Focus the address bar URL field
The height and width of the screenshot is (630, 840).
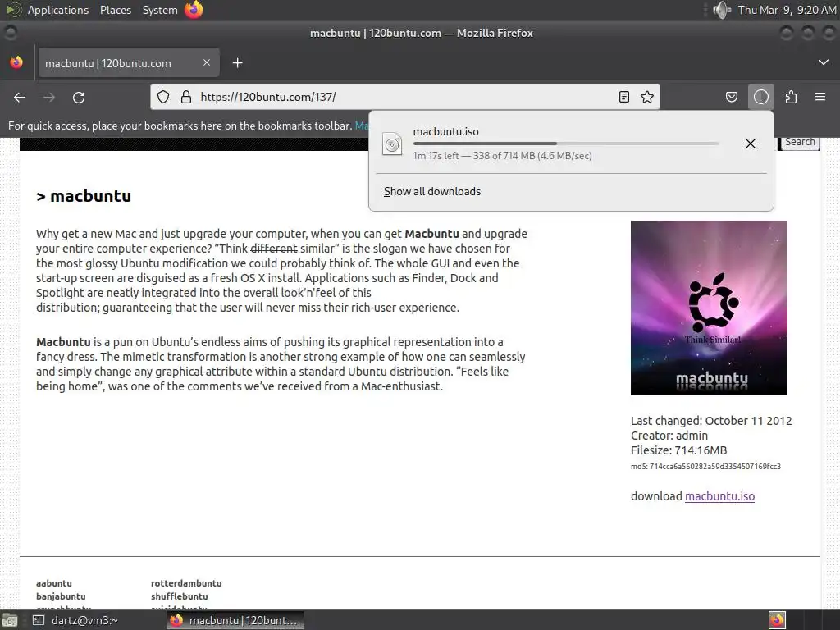[404, 97]
